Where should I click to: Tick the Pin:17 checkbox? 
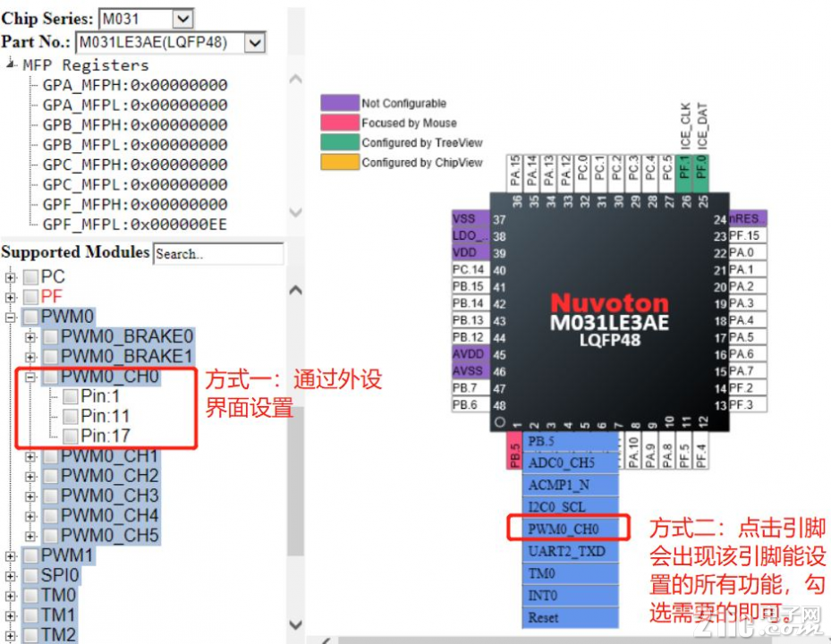[x=71, y=436]
